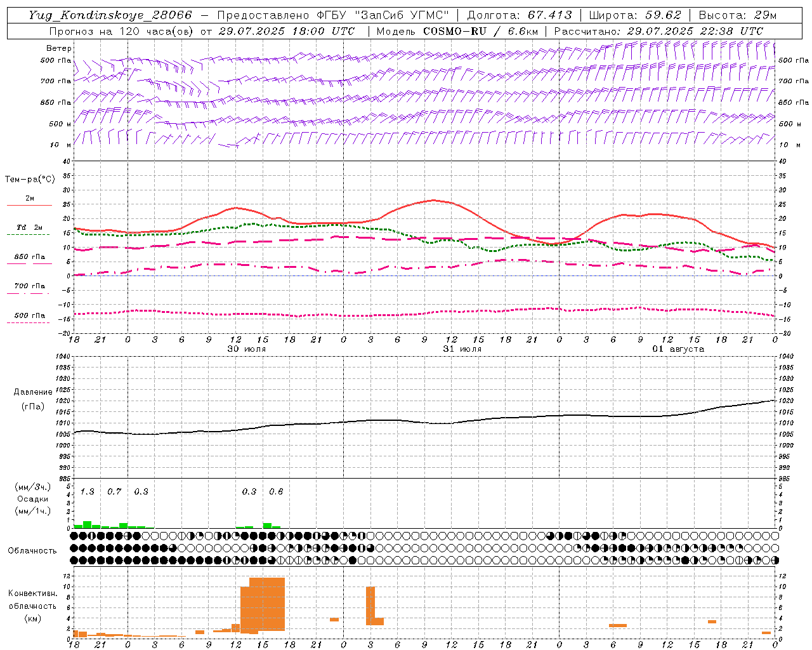The image size is (812, 650).
Task: Click the Td 2м dew point legend entry
Action: coord(30,227)
